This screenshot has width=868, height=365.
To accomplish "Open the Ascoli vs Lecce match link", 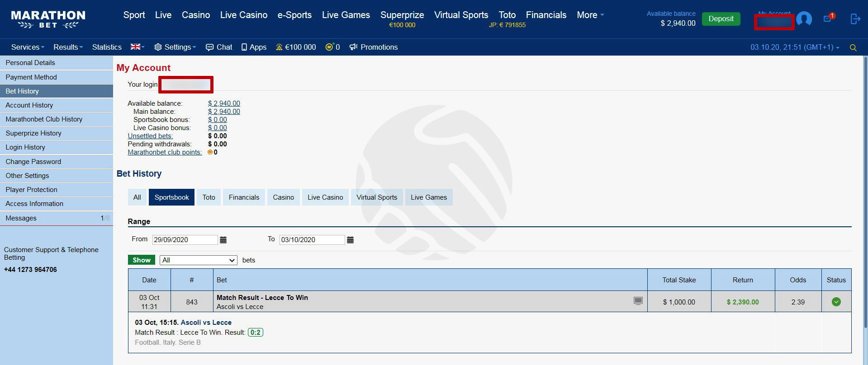I will (206, 323).
